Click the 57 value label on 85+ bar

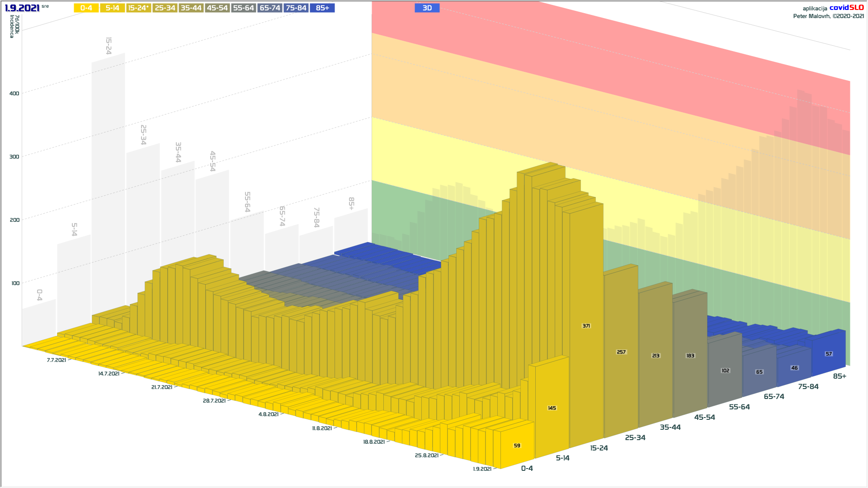(x=828, y=354)
